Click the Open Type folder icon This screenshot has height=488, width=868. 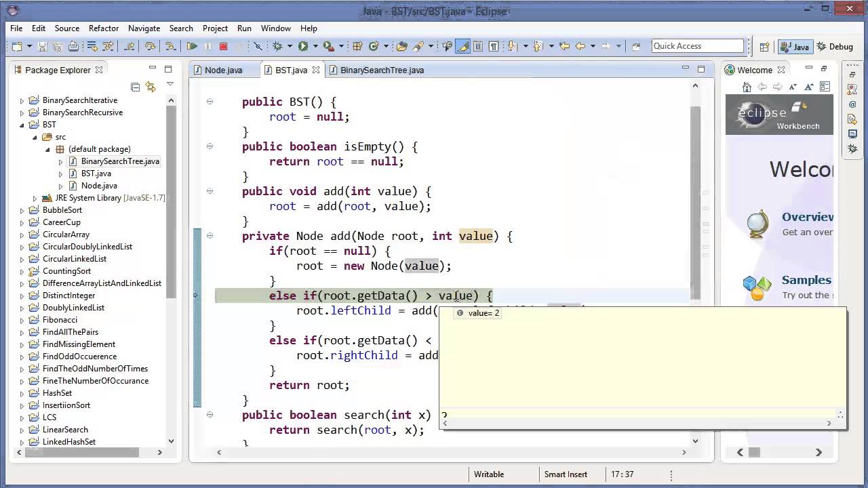pos(402,46)
